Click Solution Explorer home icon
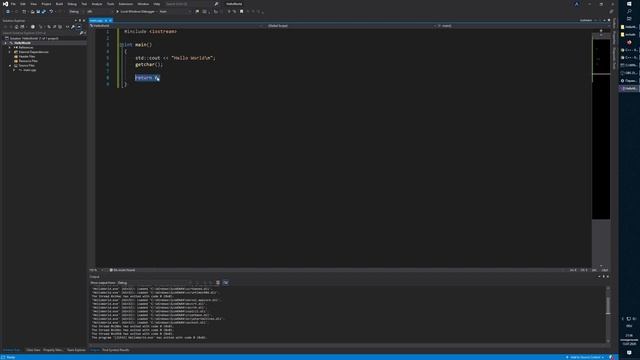The image size is (640, 360). 17,27
